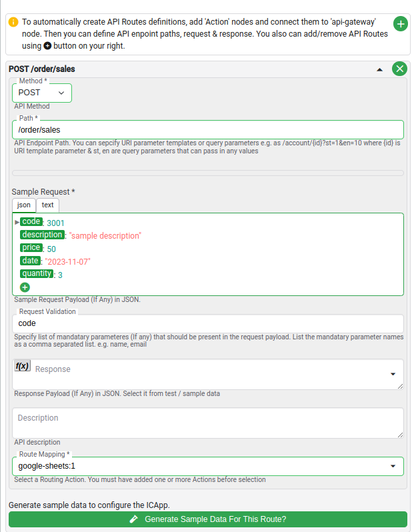Remove the POST /order/sales route with X icon
The image size is (412, 532).
click(x=399, y=69)
